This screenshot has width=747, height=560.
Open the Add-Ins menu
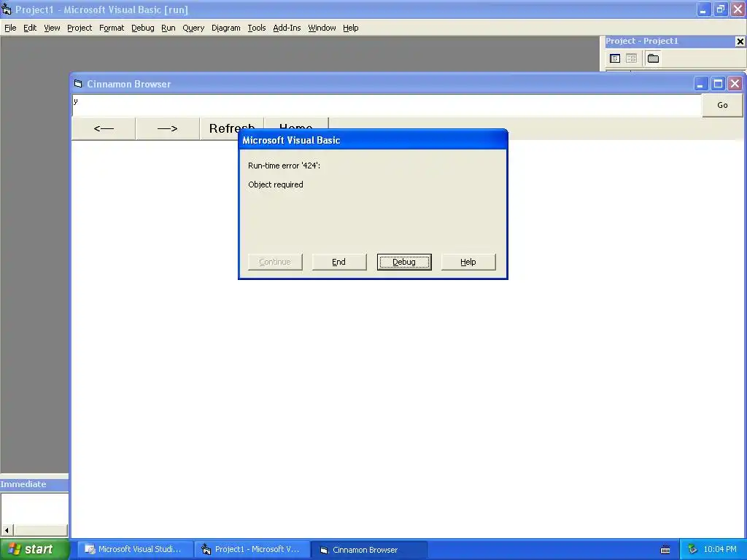tap(287, 28)
